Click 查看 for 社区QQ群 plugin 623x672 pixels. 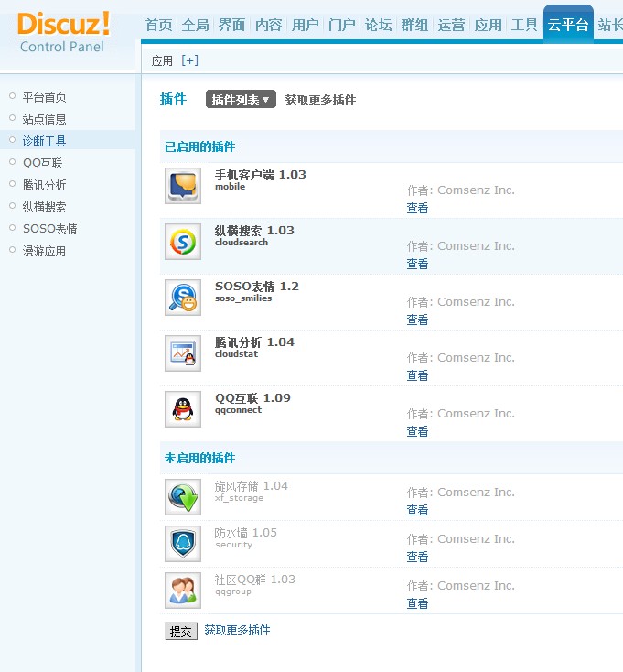pos(417,603)
